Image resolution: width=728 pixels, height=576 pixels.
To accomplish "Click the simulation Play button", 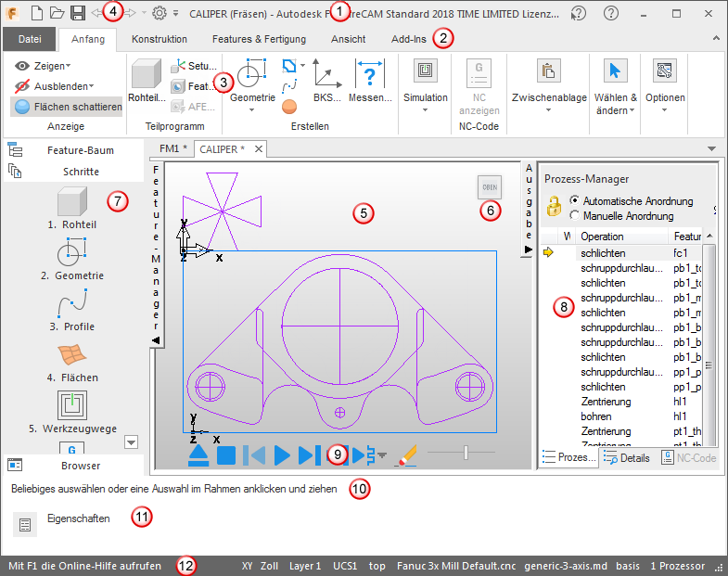I will click(281, 455).
